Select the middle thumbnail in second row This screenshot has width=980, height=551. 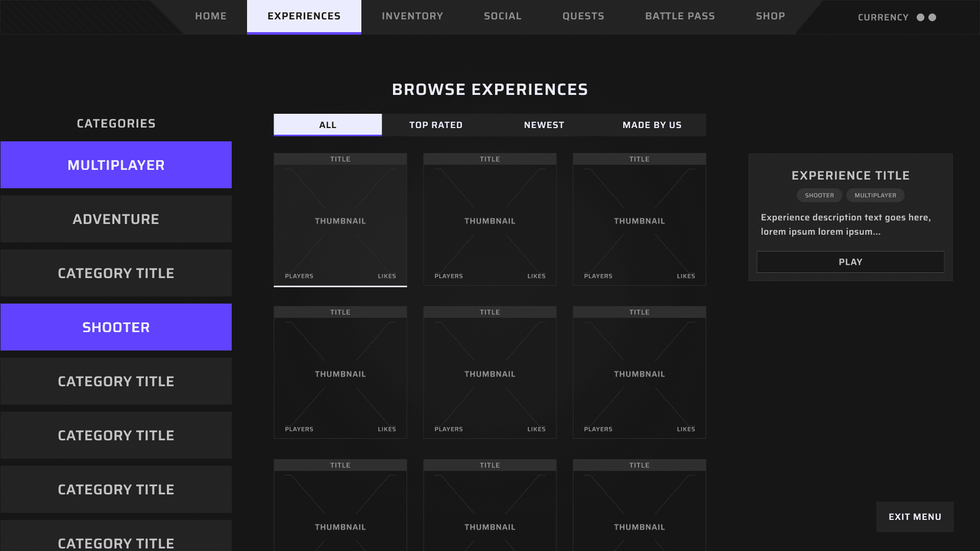coord(490,373)
